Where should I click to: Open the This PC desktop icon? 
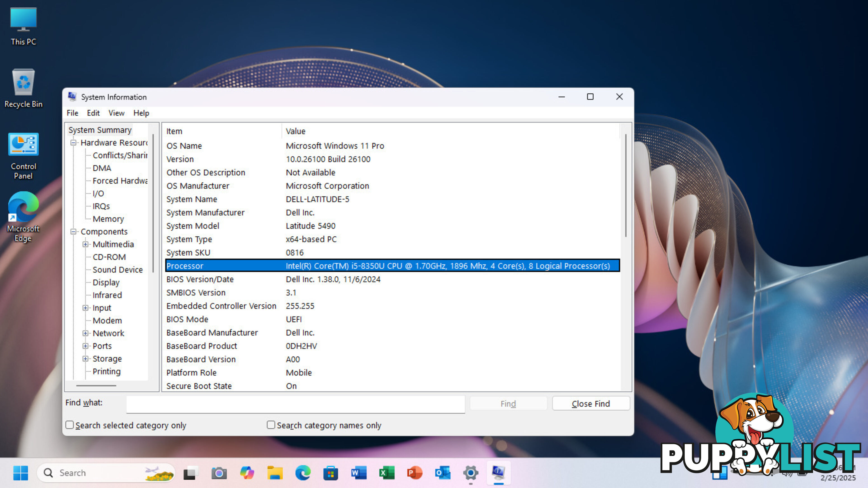(23, 27)
